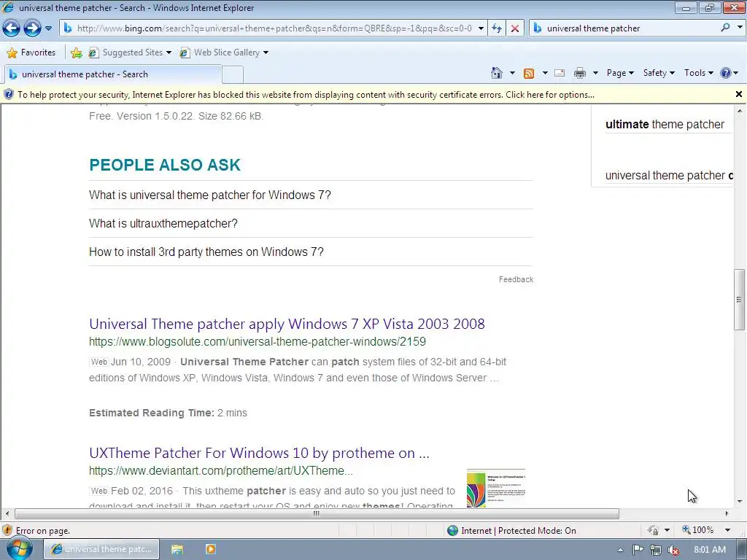Click the UXTheme Patcher result thumbnail
The image size is (747, 560).
pyautogui.click(x=496, y=488)
